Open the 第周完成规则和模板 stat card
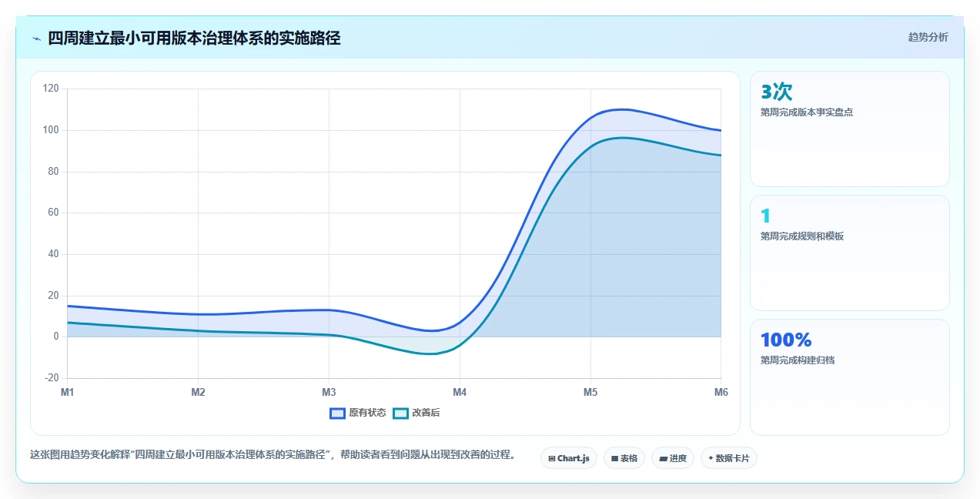 click(x=850, y=253)
